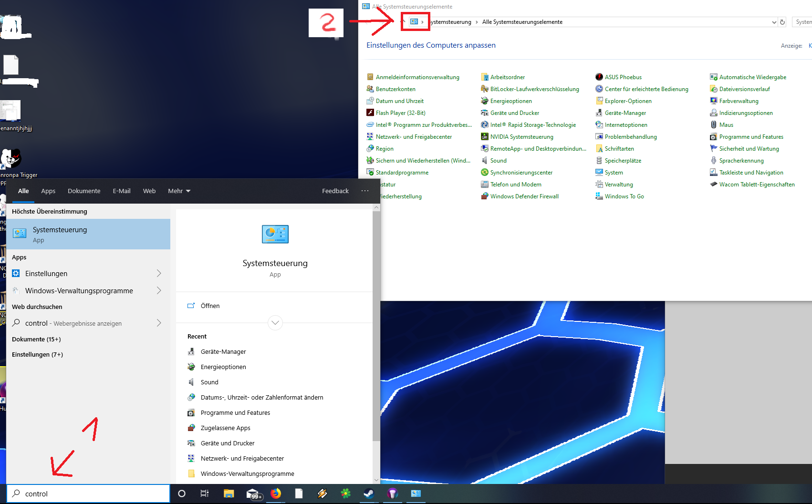The height and width of the screenshot is (504, 812).
Task: Click the control search input field
Action: [88, 494]
